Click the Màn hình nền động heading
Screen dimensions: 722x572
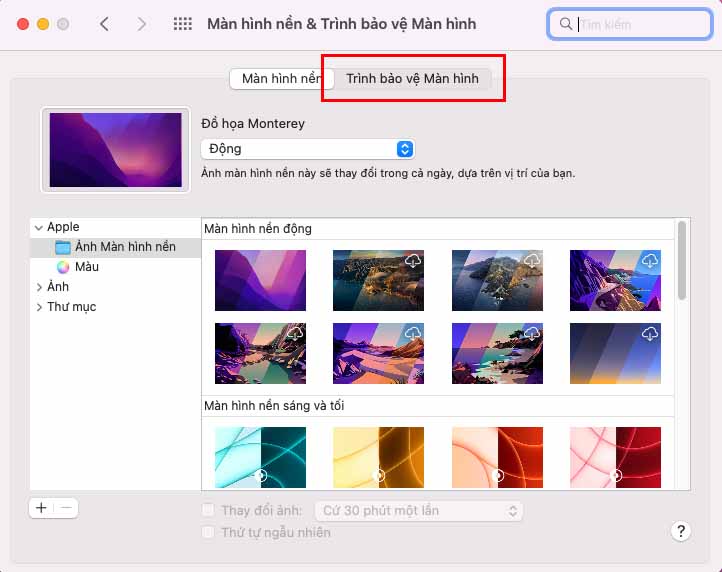coord(258,229)
